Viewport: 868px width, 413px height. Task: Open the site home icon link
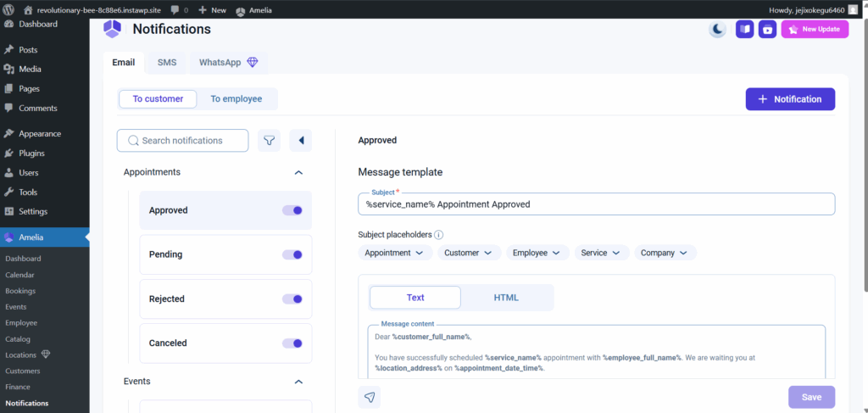click(29, 10)
